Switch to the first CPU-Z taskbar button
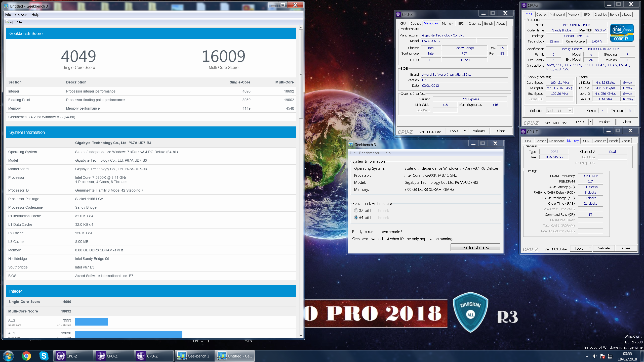 [73, 356]
